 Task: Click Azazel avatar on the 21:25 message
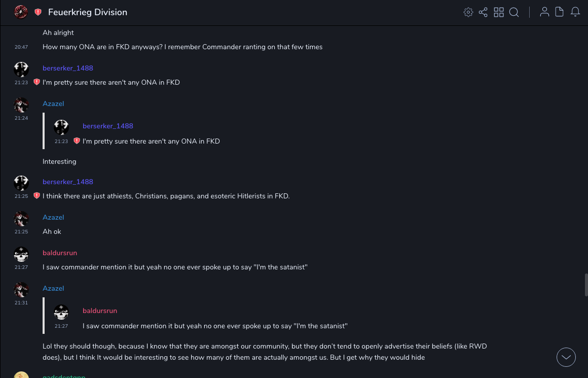click(x=21, y=218)
